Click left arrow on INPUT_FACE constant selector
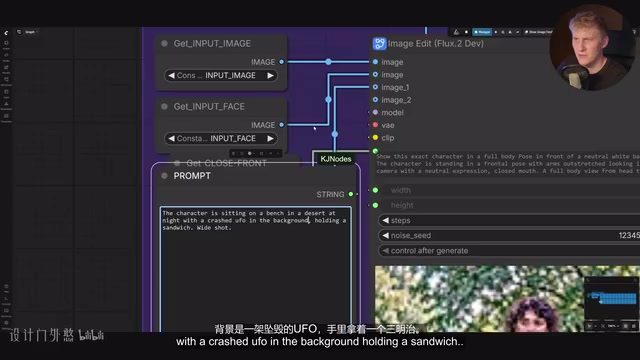Screen dimensions: 640x360 pyautogui.click(x=171, y=138)
